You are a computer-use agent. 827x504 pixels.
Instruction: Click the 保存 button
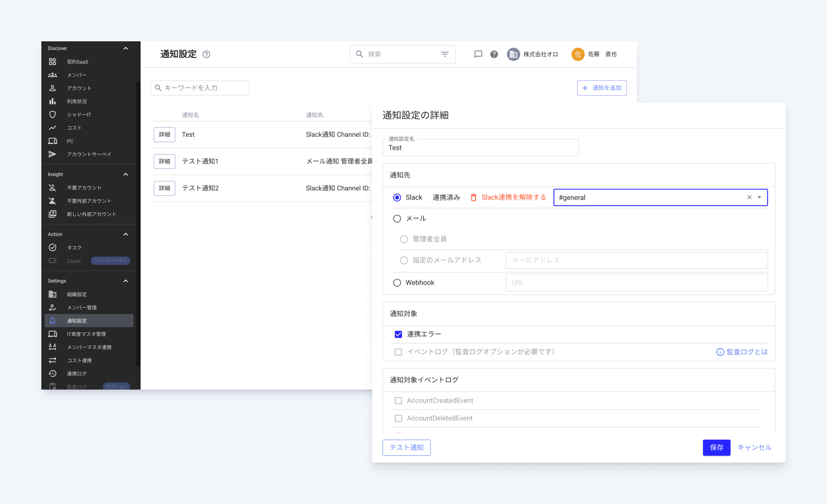pos(716,447)
